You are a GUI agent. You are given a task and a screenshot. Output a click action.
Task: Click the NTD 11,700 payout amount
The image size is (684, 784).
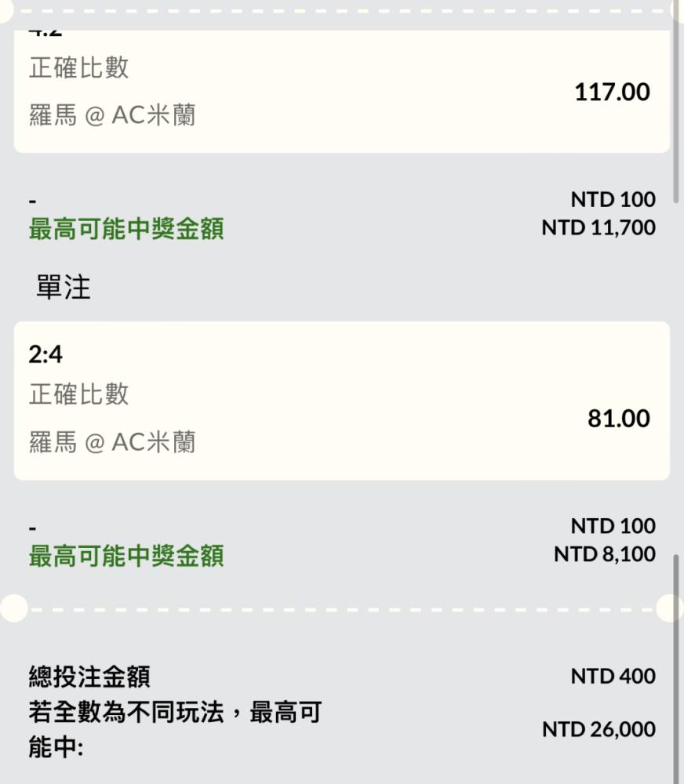pyautogui.click(x=598, y=228)
